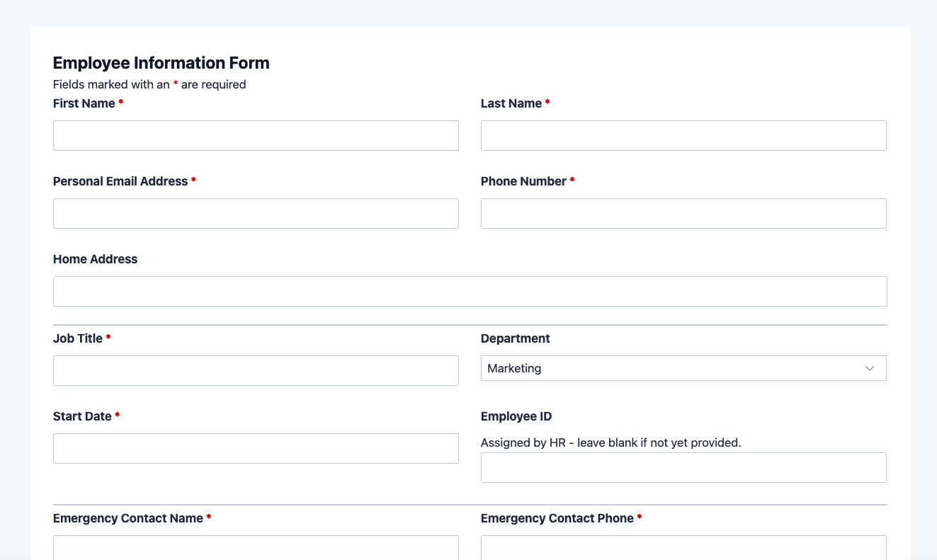The height and width of the screenshot is (560, 937).
Task: Focus the Personal Email Address input
Action: [x=256, y=213]
